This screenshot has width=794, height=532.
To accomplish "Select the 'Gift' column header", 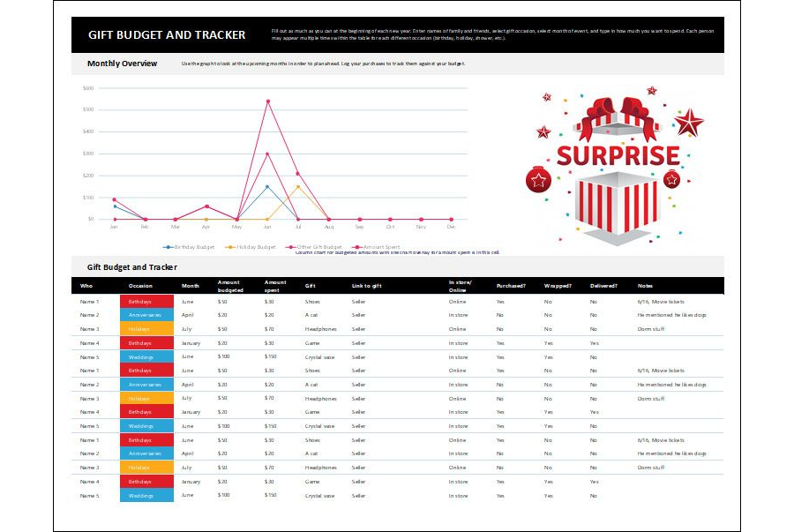I will [310, 286].
